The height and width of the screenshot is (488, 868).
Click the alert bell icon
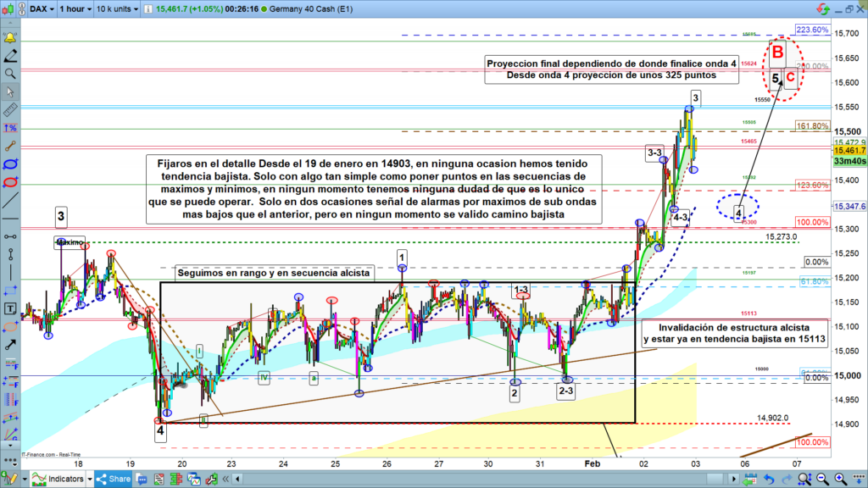pos(10,38)
